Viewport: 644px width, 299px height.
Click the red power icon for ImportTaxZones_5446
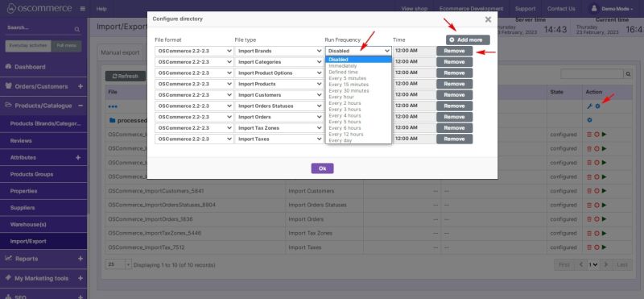pos(597,233)
